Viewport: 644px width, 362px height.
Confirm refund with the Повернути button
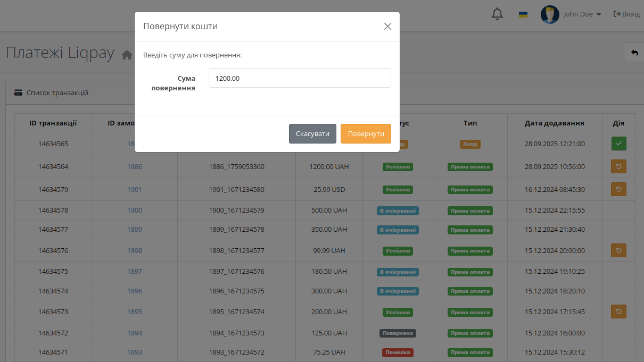click(x=366, y=134)
